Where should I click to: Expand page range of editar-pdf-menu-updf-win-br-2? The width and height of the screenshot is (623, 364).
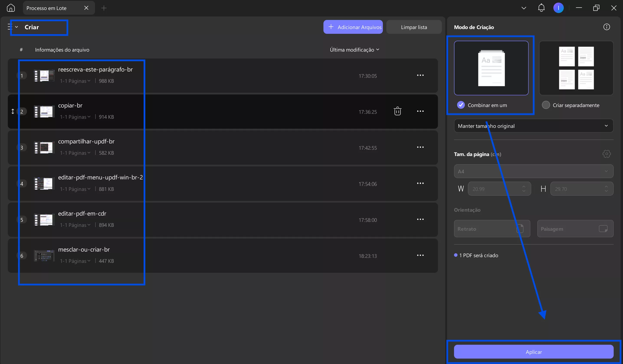pyautogui.click(x=75, y=189)
